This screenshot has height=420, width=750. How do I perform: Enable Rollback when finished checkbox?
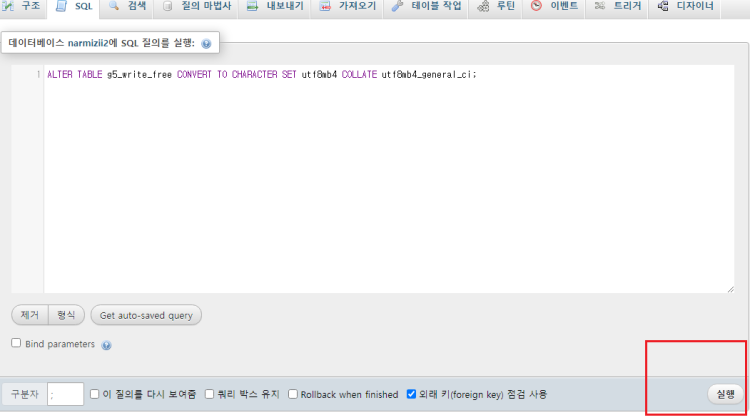[x=293, y=394]
